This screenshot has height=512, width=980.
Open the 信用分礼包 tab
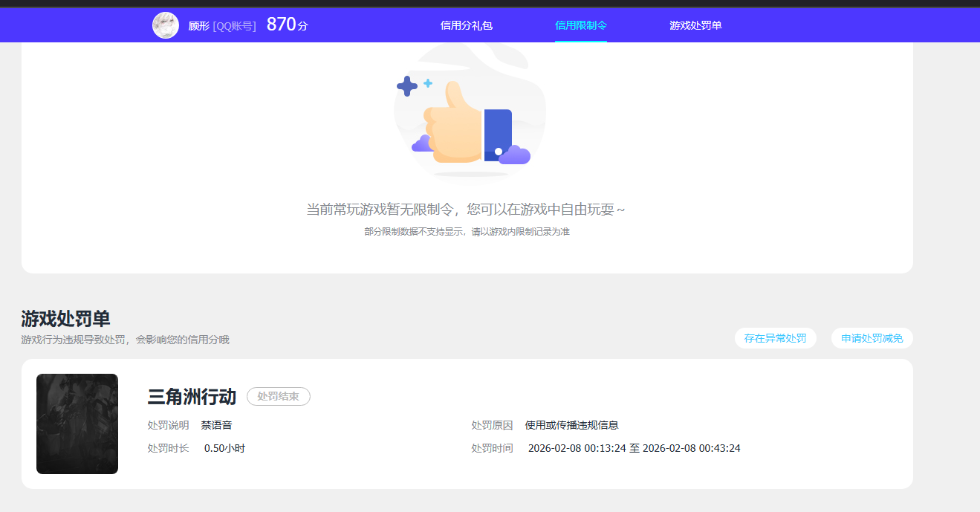(x=467, y=25)
